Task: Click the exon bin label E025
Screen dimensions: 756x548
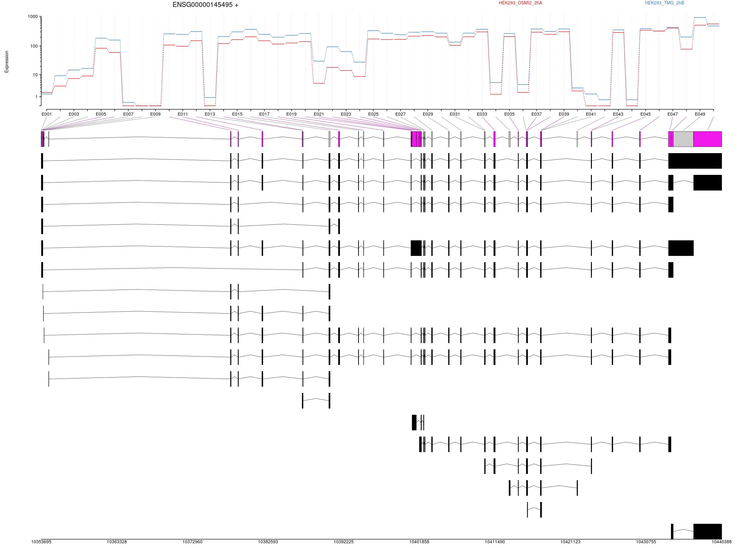Action: pyautogui.click(x=373, y=114)
